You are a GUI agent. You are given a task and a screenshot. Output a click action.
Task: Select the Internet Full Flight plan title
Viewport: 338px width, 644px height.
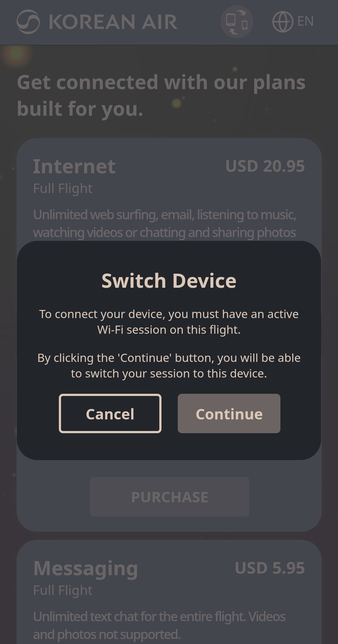pyautogui.click(x=74, y=166)
